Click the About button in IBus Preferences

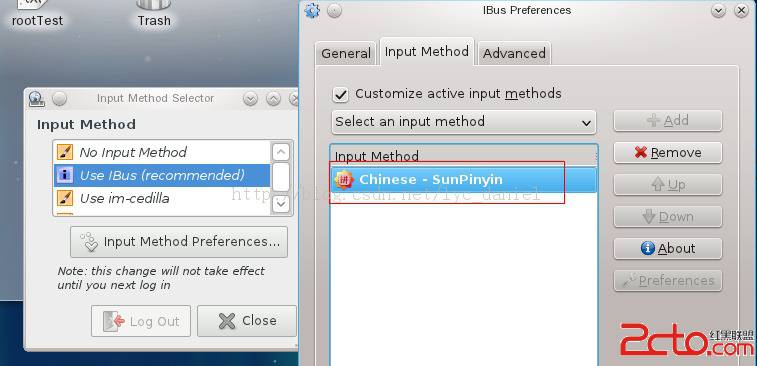668,249
